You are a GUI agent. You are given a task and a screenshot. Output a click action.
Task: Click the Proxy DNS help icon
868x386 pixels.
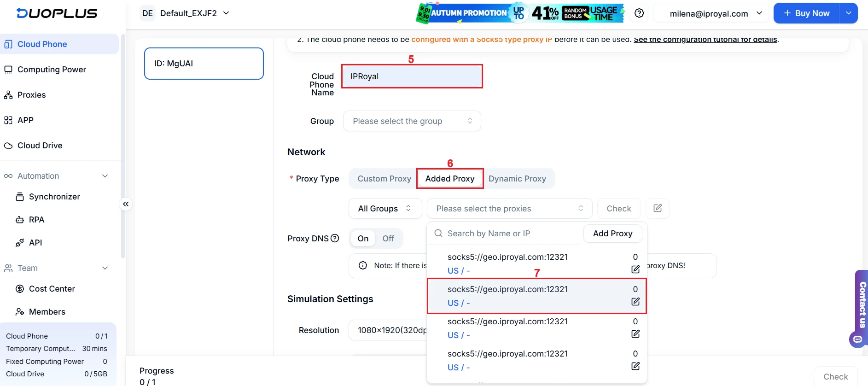click(x=335, y=238)
